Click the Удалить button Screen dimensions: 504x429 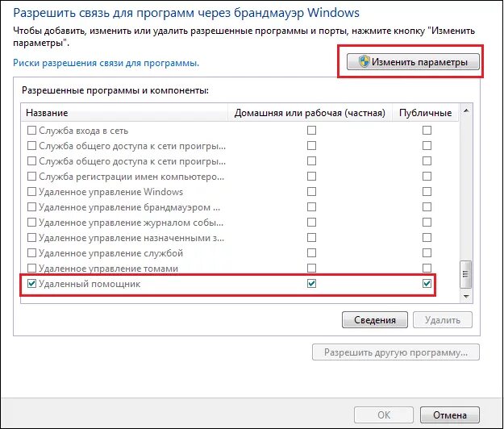click(443, 320)
